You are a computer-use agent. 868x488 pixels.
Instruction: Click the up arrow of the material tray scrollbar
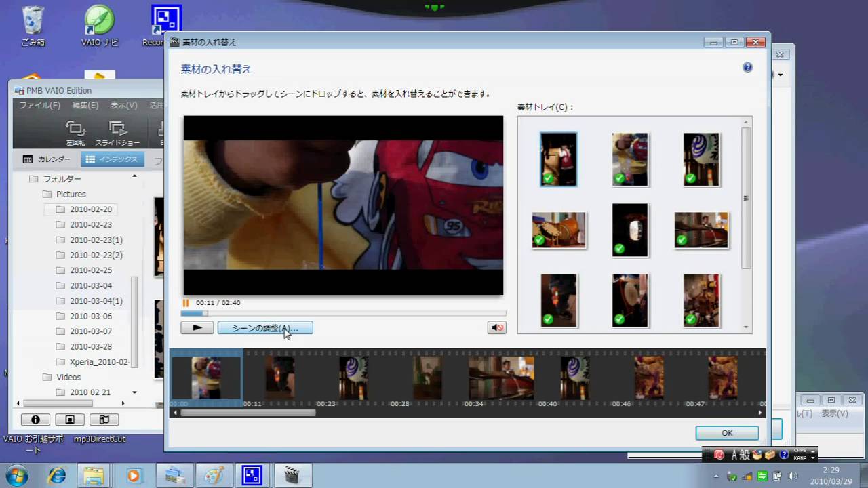point(747,123)
